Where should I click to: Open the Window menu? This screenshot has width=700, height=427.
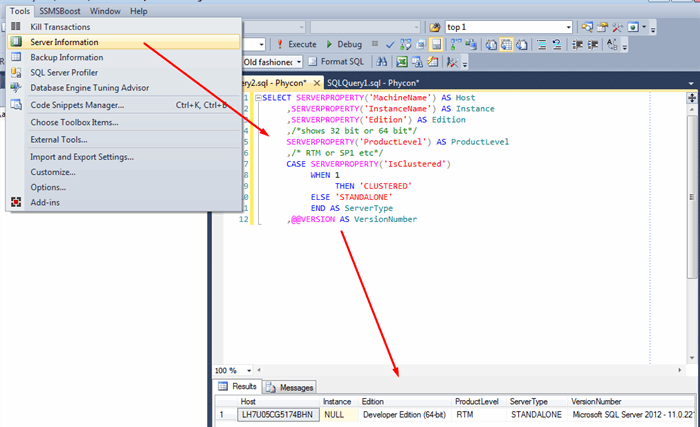pos(105,11)
